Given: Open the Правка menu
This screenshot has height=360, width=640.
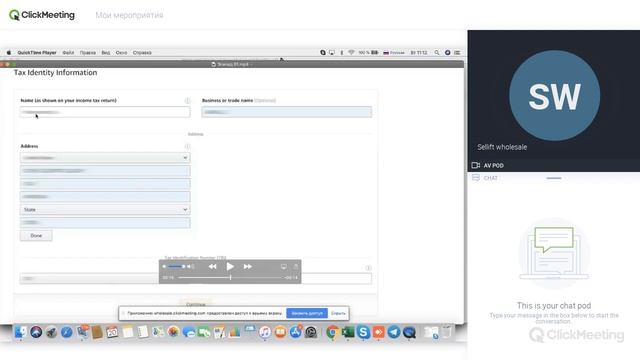Looking at the screenshot, I should 87,53.
